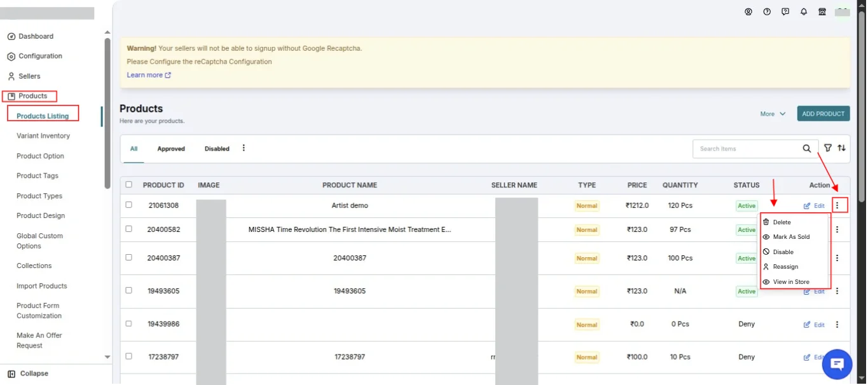The width and height of the screenshot is (868, 385).
Task: Open Collections in sidebar
Action: pyautogui.click(x=34, y=266)
